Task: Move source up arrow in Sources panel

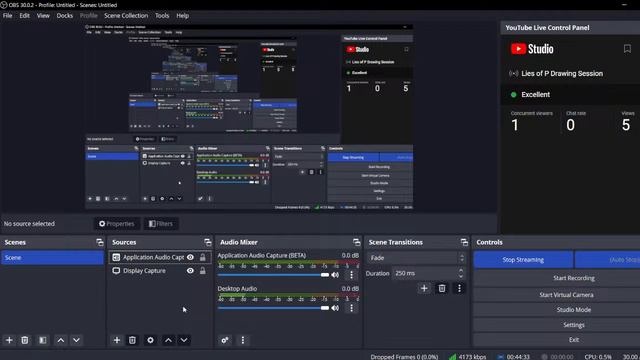Action: [x=168, y=340]
